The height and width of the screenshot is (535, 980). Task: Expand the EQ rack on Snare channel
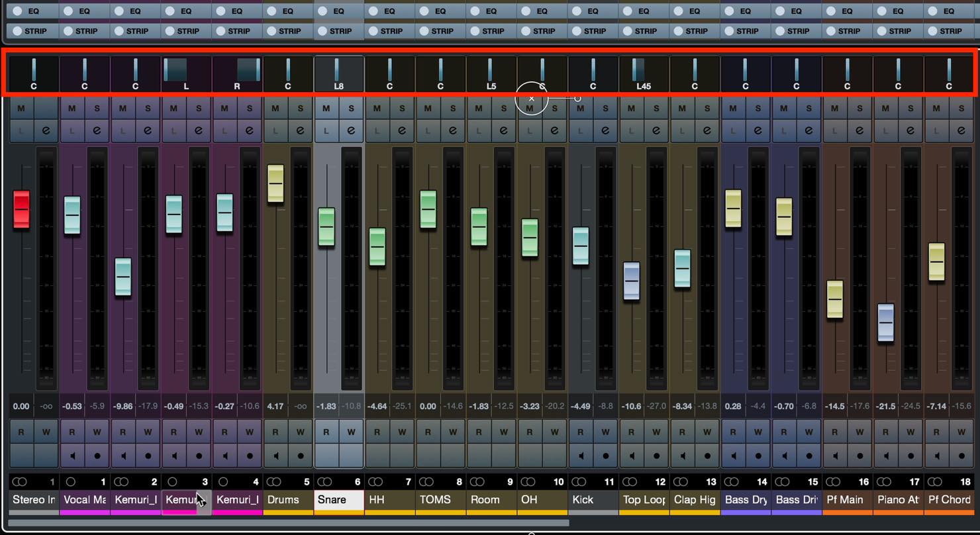(x=338, y=11)
